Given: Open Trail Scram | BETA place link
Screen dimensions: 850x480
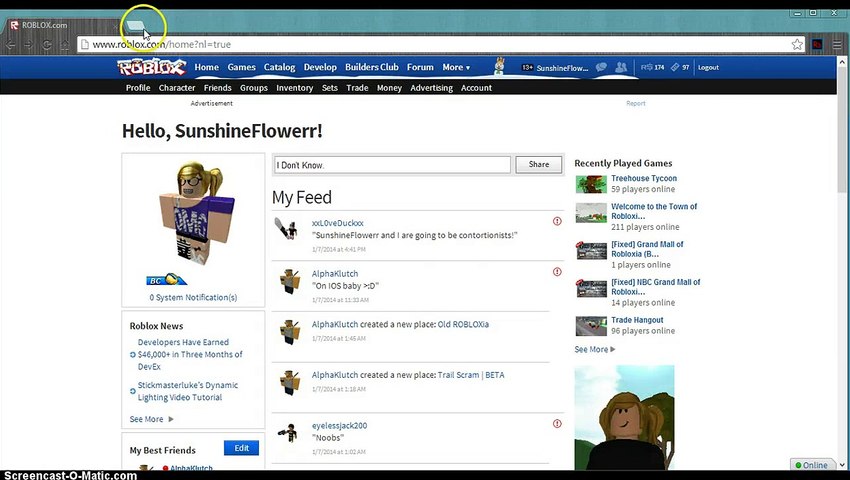Looking at the screenshot, I should [471, 375].
